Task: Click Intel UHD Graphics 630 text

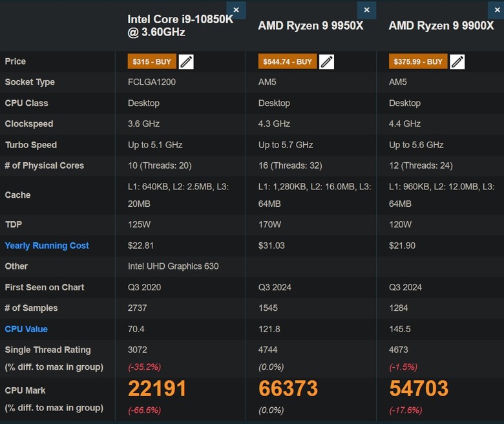Action: 173,266
